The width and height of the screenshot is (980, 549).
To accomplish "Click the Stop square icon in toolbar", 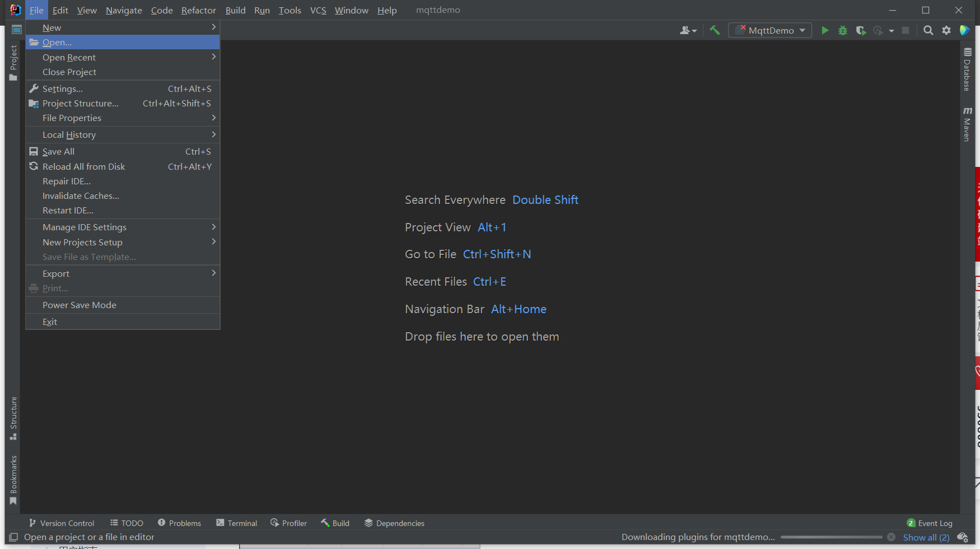I will [906, 30].
